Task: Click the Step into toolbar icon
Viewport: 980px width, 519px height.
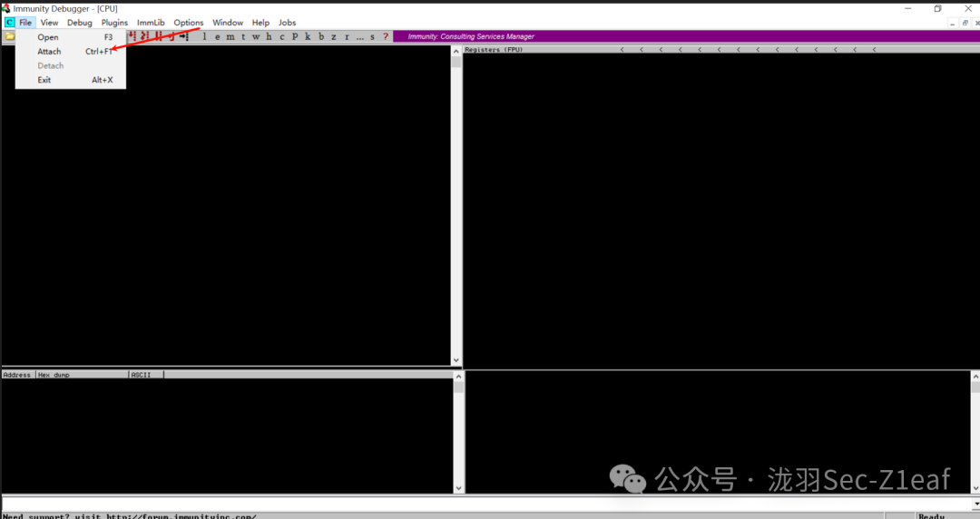Action: [x=132, y=36]
